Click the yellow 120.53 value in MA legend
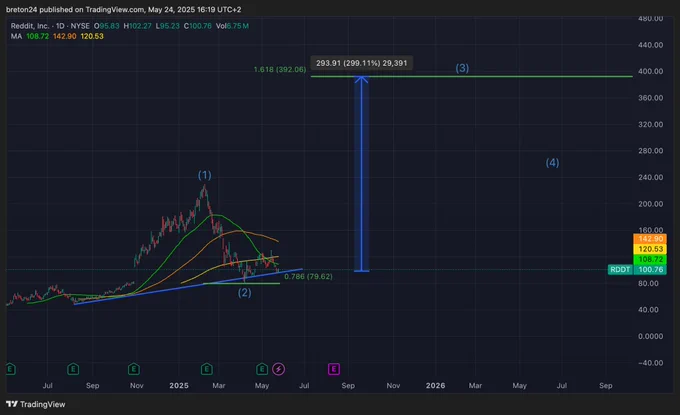 point(92,36)
